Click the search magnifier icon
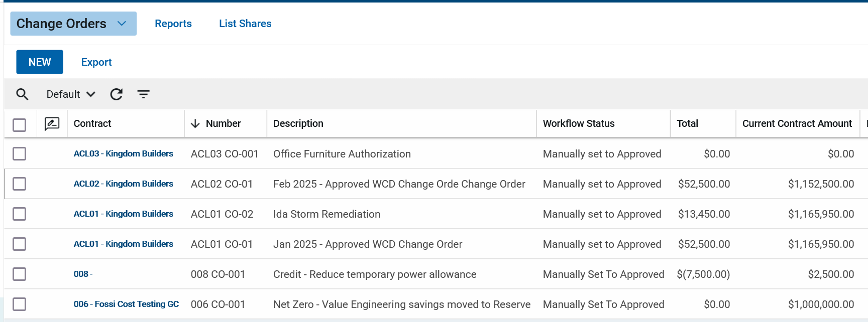Screen dimensions: 868x322 click(22, 94)
